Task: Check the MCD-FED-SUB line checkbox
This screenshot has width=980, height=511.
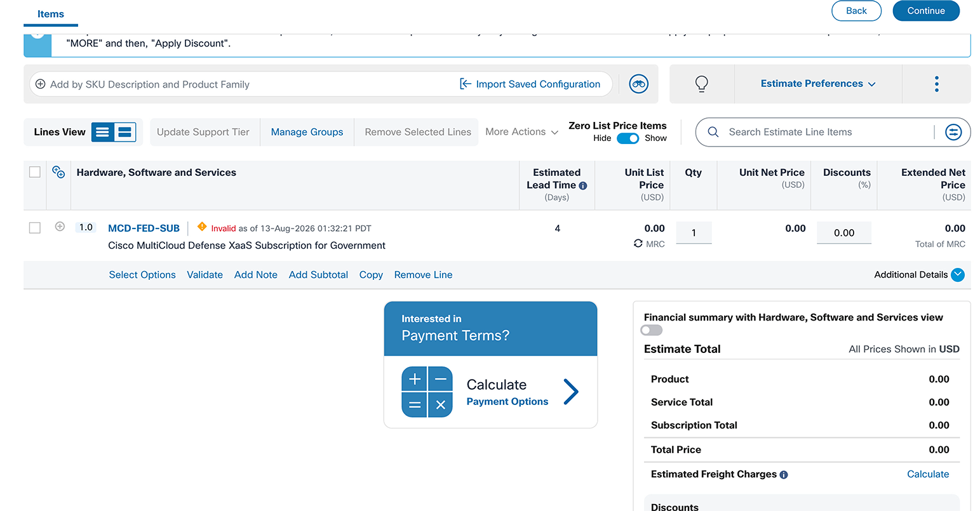Action: (x=35, y=228)
